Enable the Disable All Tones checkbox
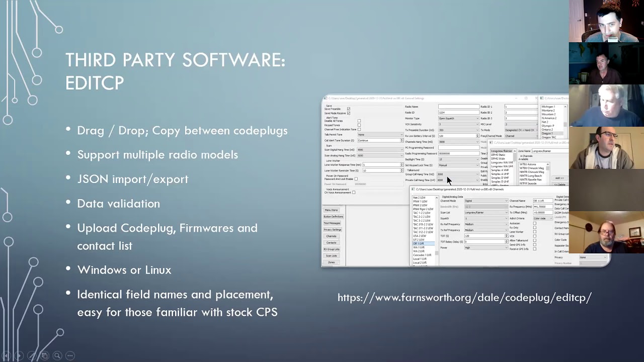 359,121
